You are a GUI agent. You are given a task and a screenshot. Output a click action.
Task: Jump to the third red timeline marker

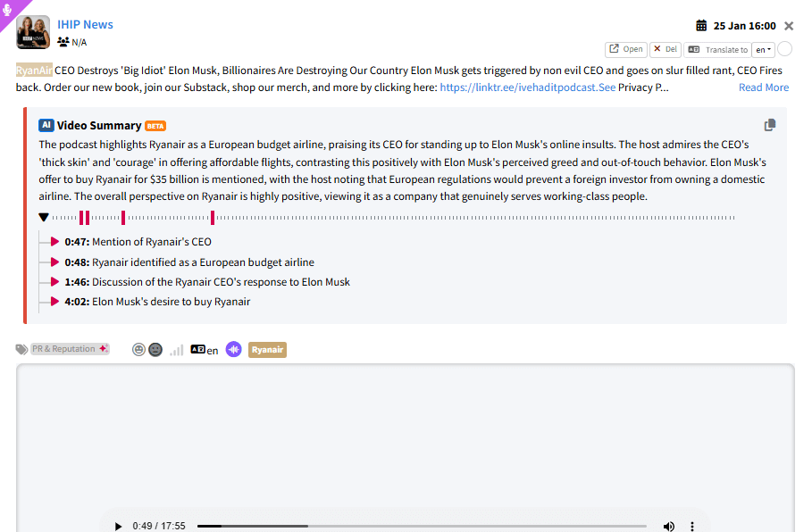[x=123, y=218]
